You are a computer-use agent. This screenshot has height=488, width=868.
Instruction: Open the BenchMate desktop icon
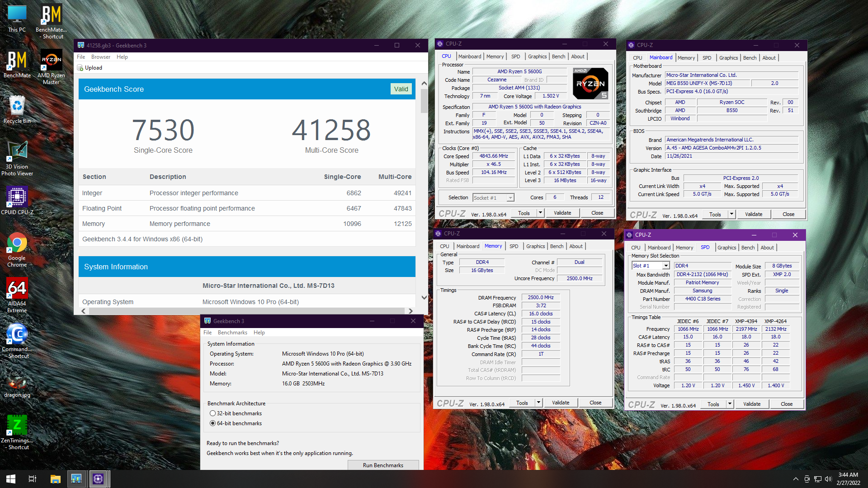pyautogui.click(x=17, y=64)
